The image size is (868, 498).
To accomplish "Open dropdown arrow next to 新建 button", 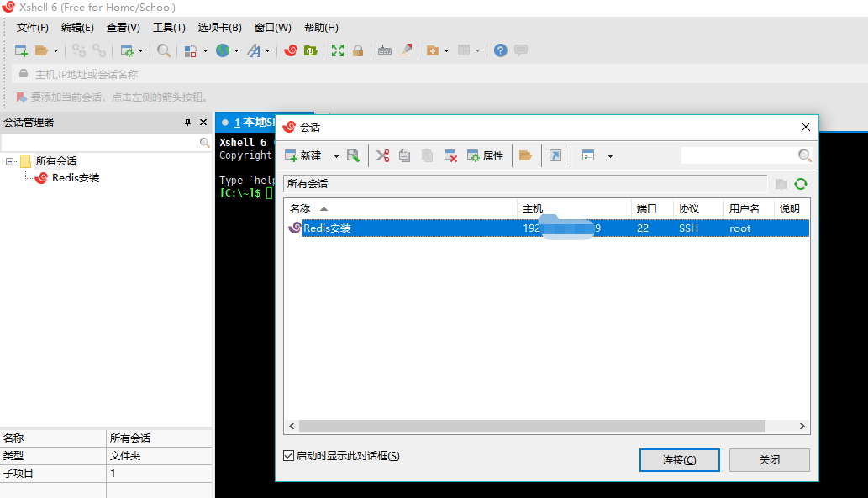I will pos(336,156).
